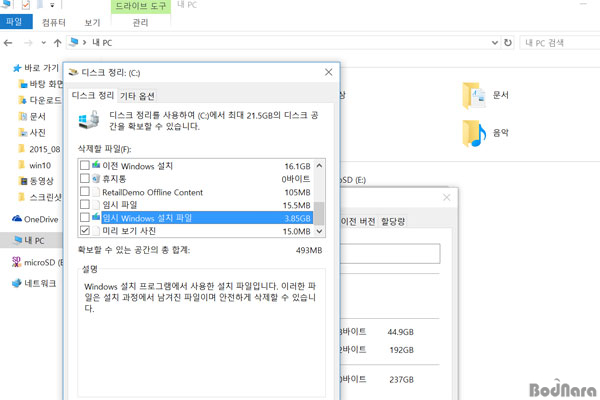Click the text field in properties window
600x400 pixels.
pyautogui.click(x=390, y=253)
